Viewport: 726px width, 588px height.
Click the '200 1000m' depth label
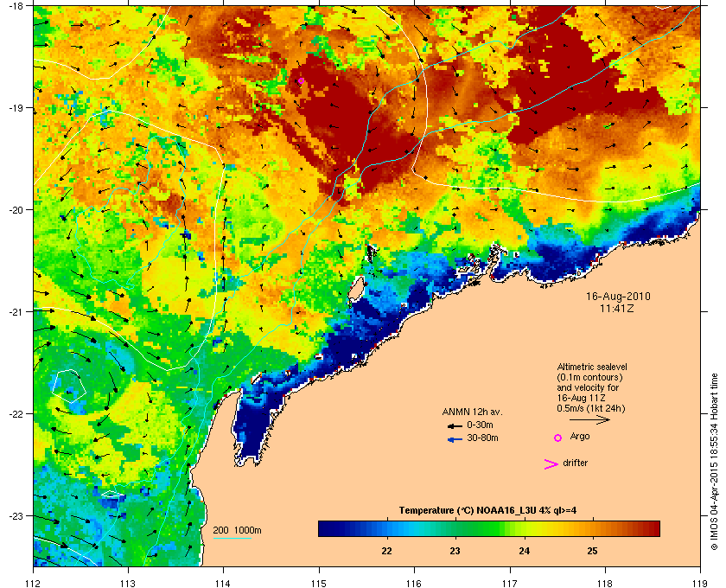tap(237, 530)
